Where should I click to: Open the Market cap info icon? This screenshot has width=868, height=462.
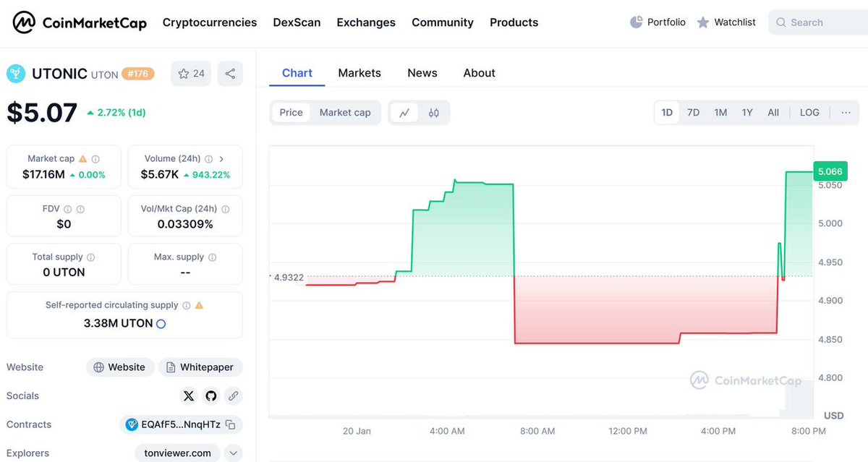tap(95, 158)
